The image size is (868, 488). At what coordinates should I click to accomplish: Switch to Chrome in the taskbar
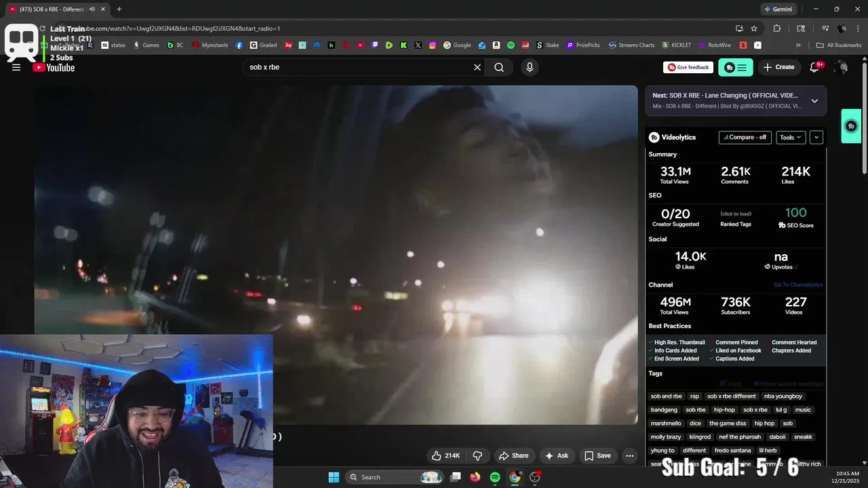[x=515, y=477]
